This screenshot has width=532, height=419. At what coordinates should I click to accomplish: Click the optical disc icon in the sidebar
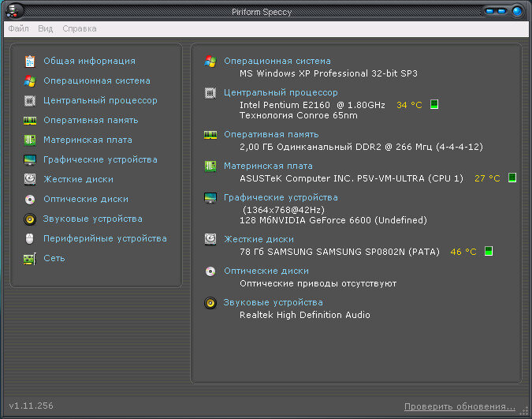click(30, 199)
